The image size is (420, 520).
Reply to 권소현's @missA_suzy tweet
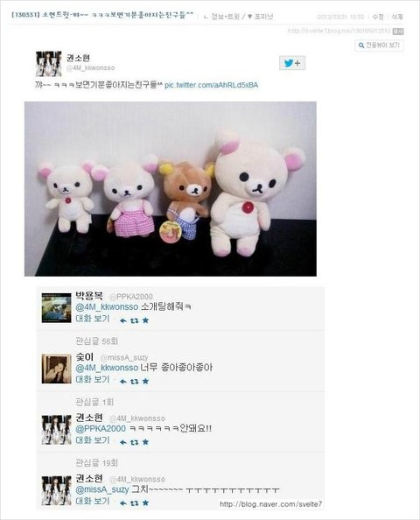point(123,503)
